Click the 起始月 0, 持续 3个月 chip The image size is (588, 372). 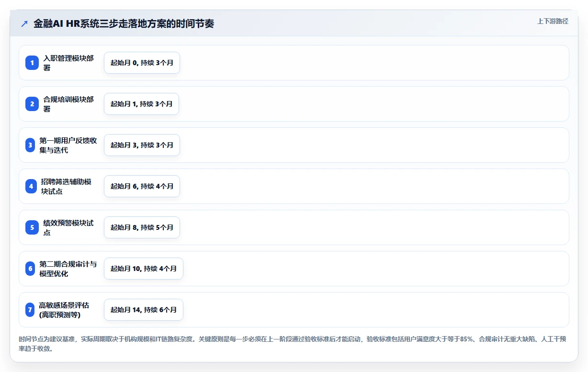[x=142, y=63]
